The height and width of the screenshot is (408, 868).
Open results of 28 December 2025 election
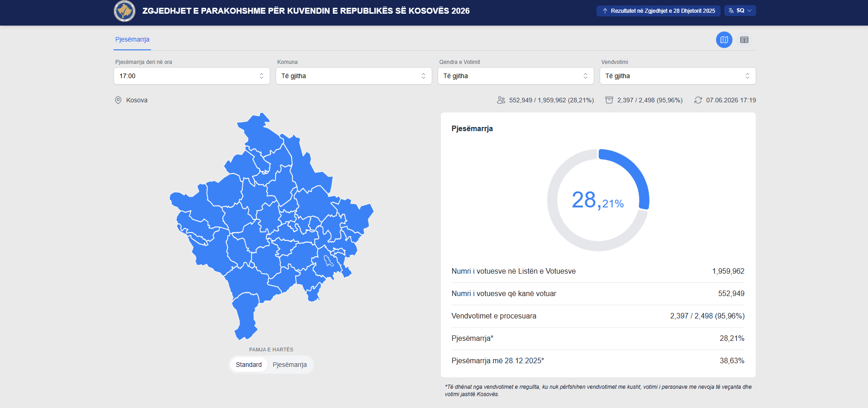(658, 11)
